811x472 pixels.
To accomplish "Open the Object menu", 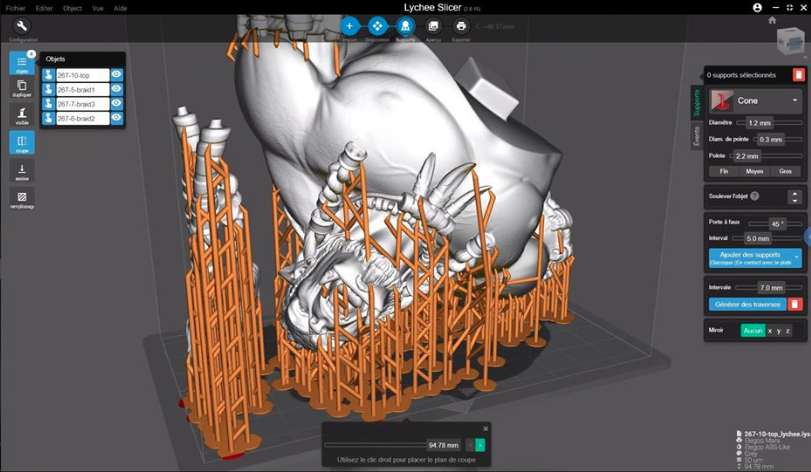I will click(72, 8).
